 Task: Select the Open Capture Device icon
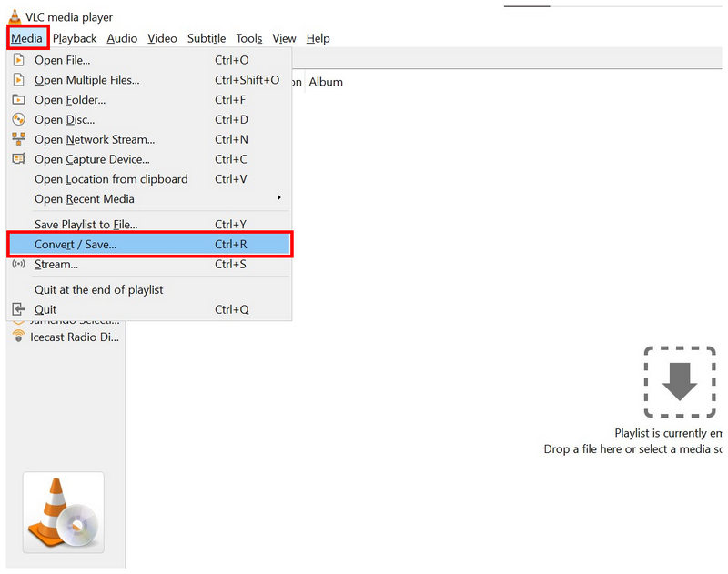pyautogui.click(x=19, y=159)
